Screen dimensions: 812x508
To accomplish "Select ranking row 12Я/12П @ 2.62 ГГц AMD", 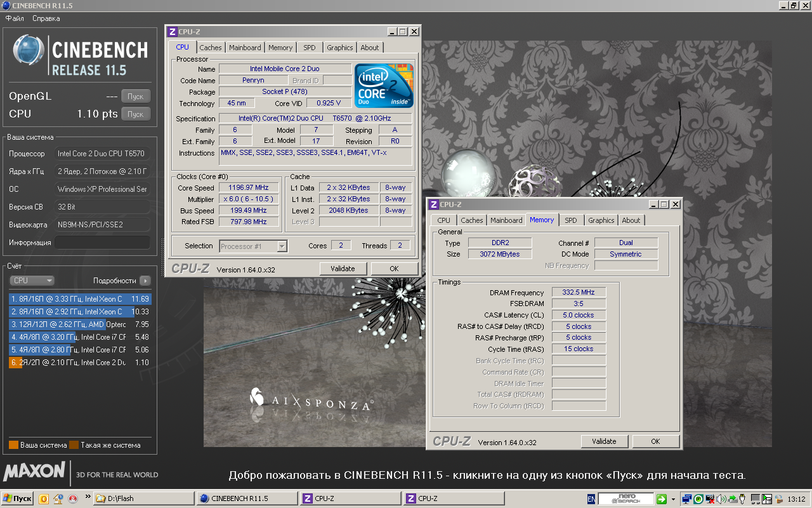I will 81,324.
